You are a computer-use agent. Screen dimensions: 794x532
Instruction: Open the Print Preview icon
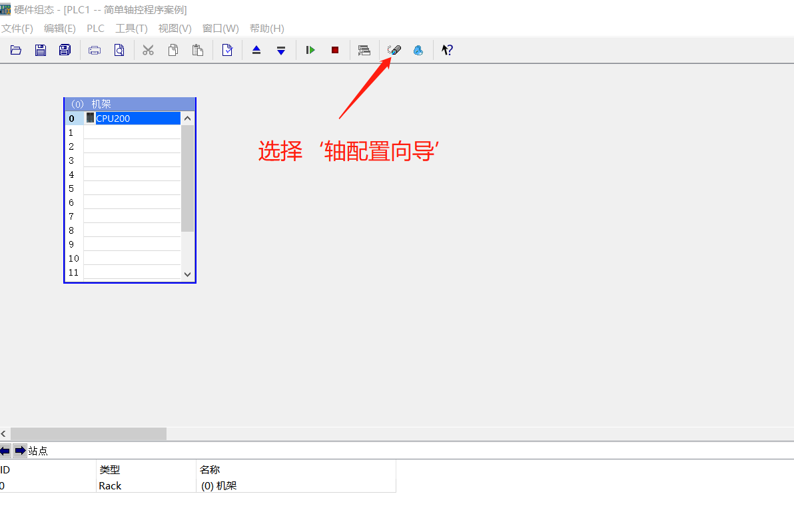119,49
